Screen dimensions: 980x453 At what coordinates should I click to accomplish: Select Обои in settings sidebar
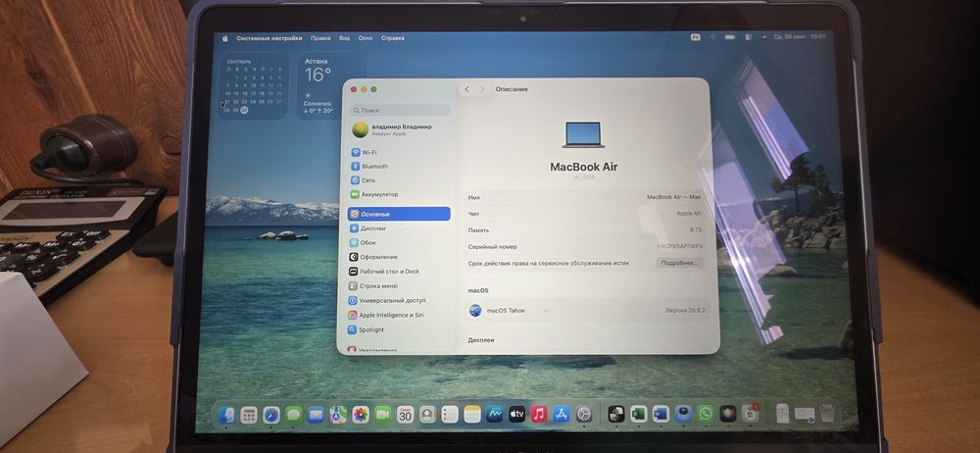(x=399, y=243)
